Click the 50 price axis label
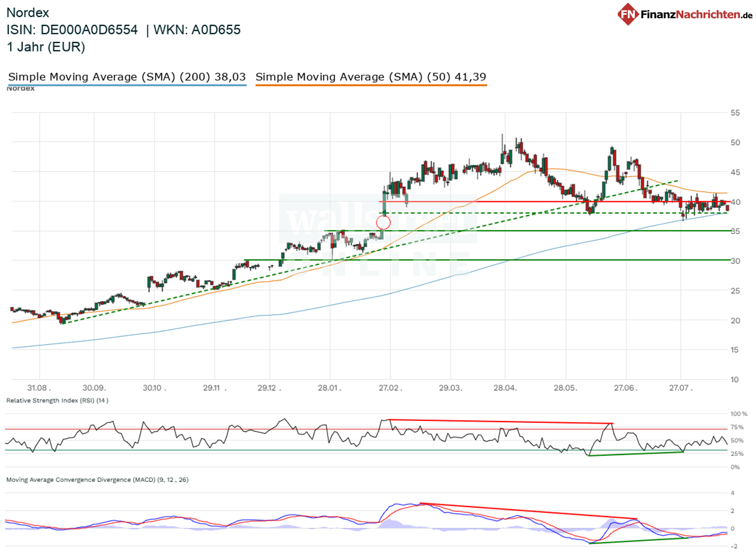 pos(735,142)
